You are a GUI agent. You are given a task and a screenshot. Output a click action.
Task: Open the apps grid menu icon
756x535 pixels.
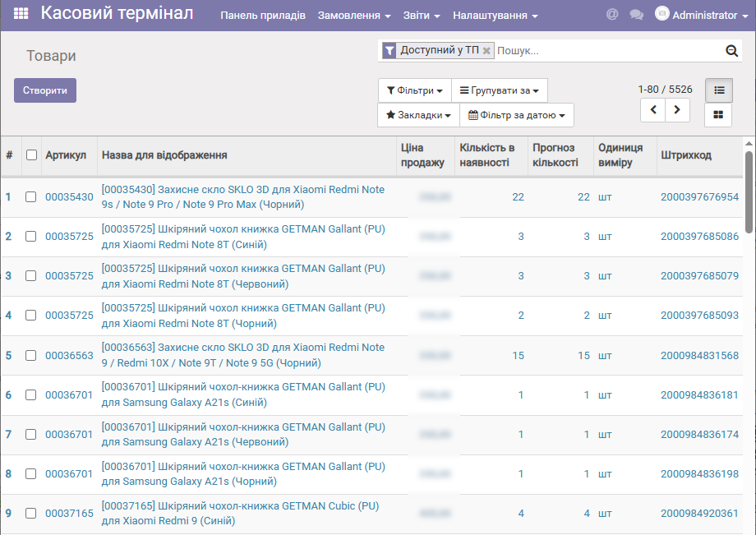click(21, 15)
